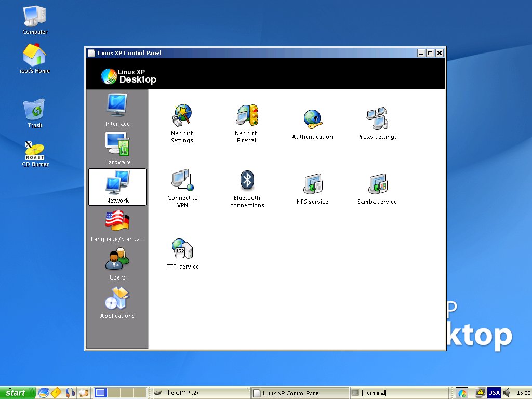
Task: Open Samba service configuration
Action: pos(377,189)
